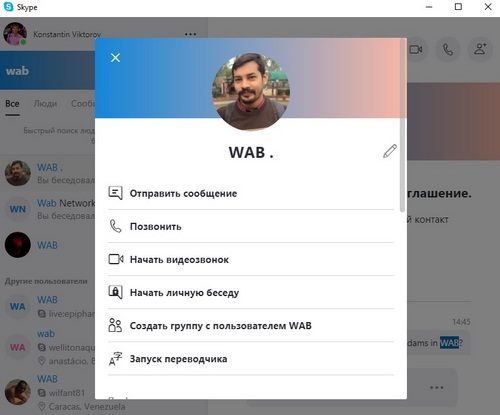Click the Skype logo in title bar
The height and width of the screenshot is (415, 500).
8,7
